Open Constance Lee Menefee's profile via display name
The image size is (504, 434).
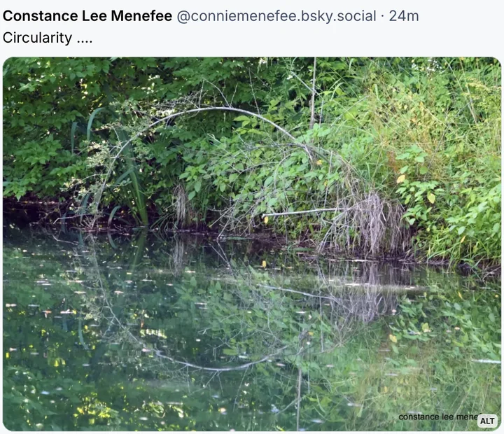87,15
